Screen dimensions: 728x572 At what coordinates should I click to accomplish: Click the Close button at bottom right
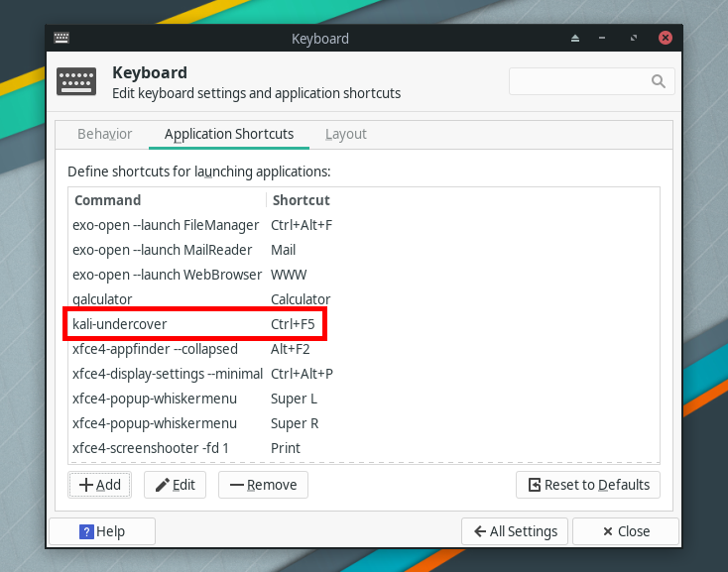626,531
